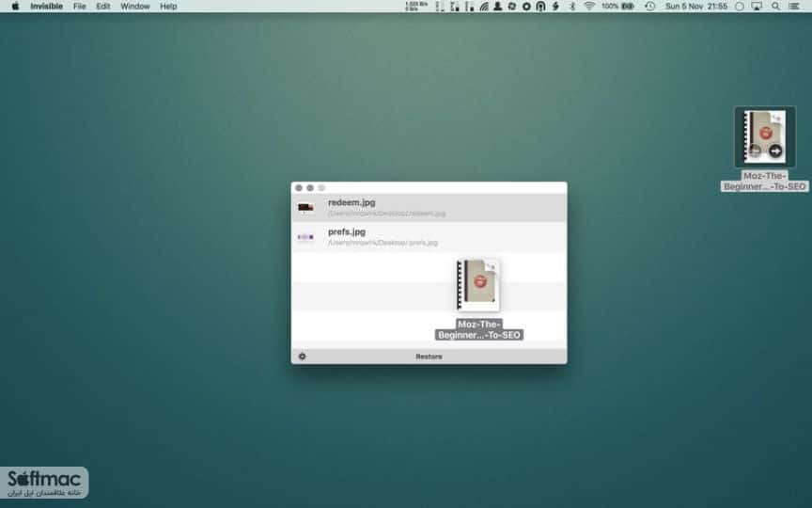This screenshot has width=812, height=508.
Task: Open the Edit menu
Action: 103,7
